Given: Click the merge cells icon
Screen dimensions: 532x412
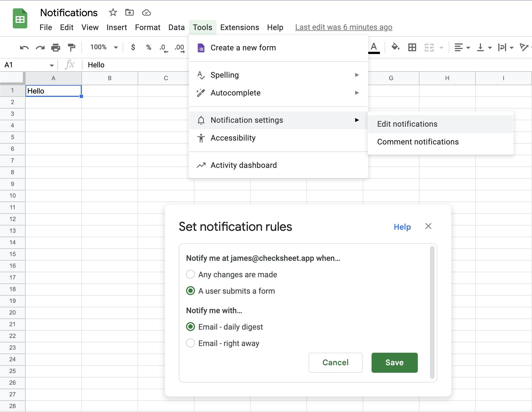Looking at the screenshot, I should (429, 48).
